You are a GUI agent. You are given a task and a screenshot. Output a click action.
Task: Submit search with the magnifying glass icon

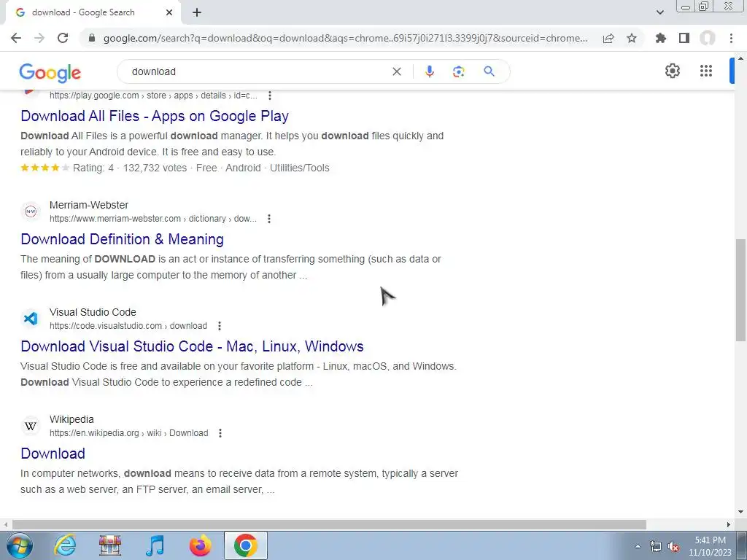pos(489,71)
